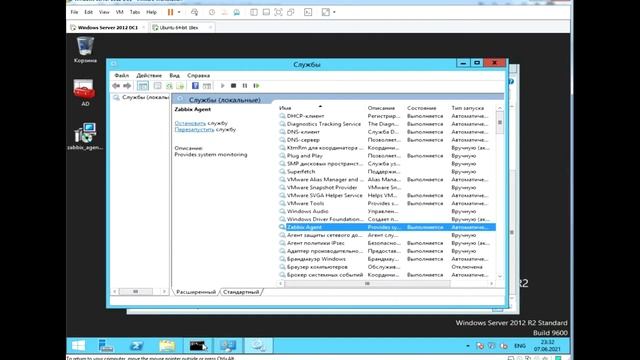
Task: Click the services list horizontal scrollbar thumb
Action: 367,283
